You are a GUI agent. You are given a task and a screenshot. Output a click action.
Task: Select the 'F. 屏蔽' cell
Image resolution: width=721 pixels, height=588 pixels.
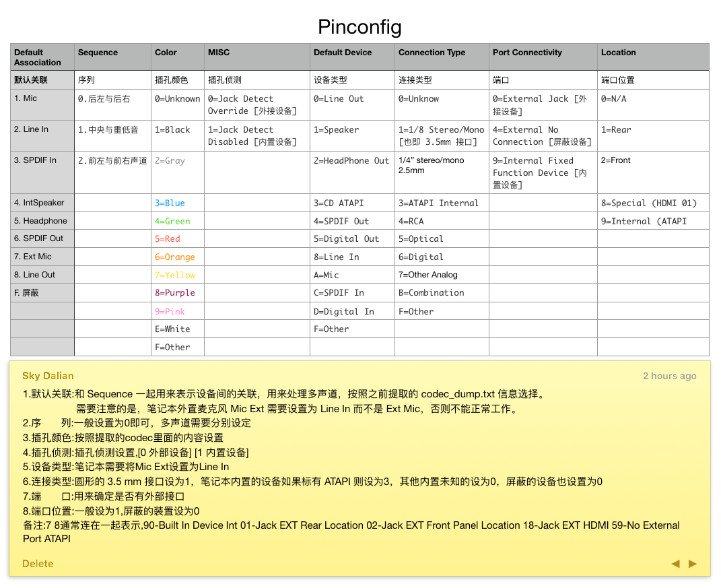coord(42,292)
